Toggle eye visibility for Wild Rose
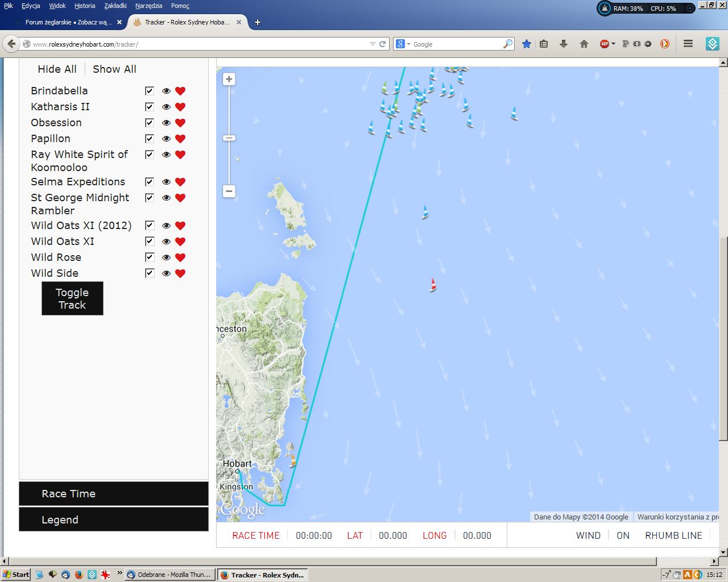This screenshot has width=728, height=582. coord(166,257)
